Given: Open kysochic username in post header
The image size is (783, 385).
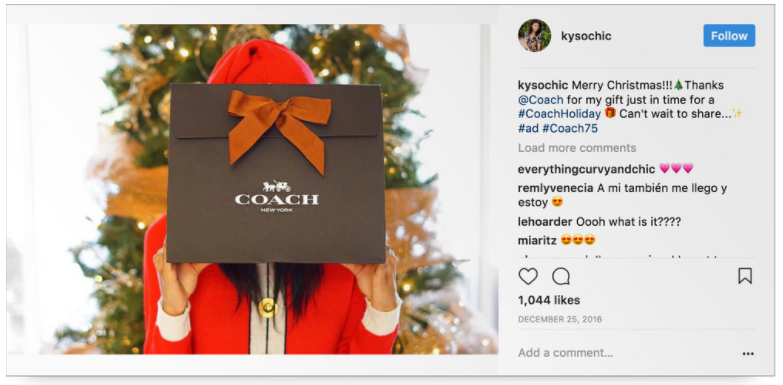Looking at the screenshot, I should [586, 36].
